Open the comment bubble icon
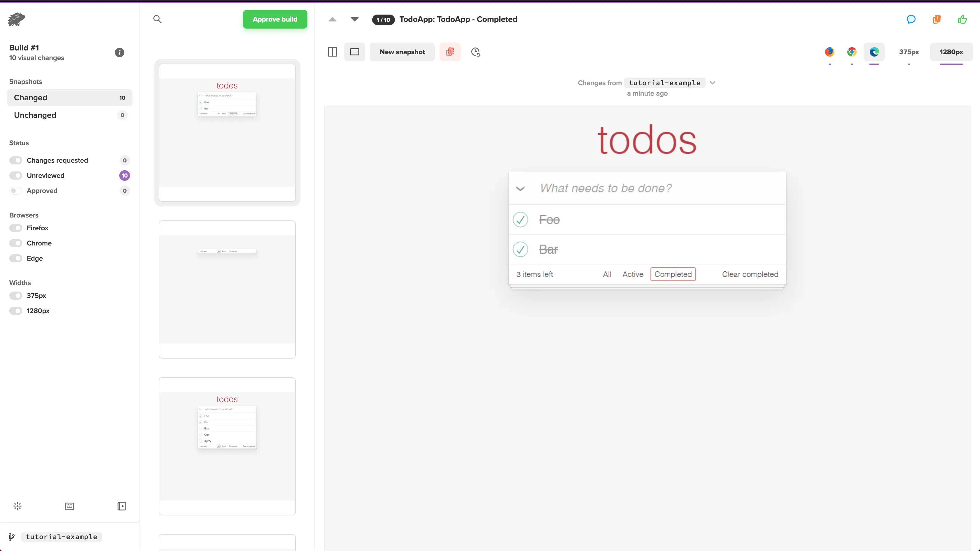 pos(911,20)
